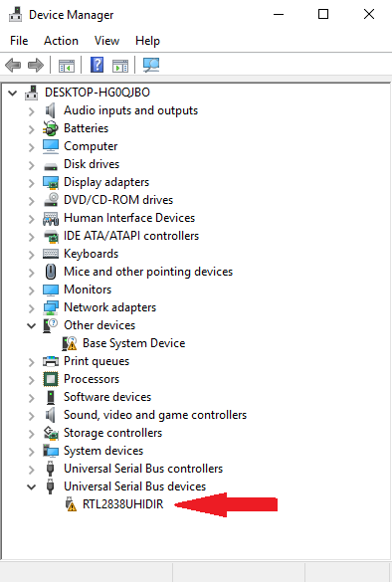Open the View menu
Screen dimensions: 392x582
point(106,41)
